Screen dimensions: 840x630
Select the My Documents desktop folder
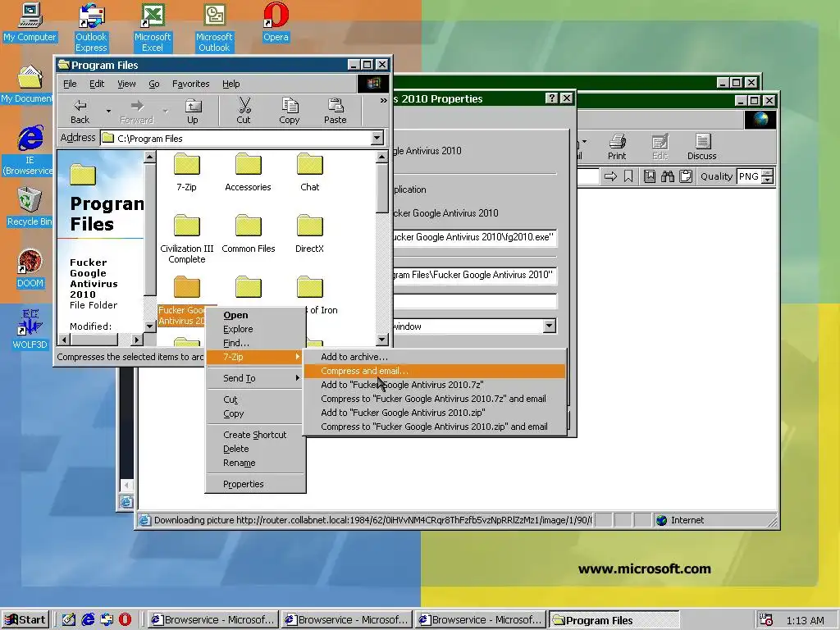(x=28, y=84)
